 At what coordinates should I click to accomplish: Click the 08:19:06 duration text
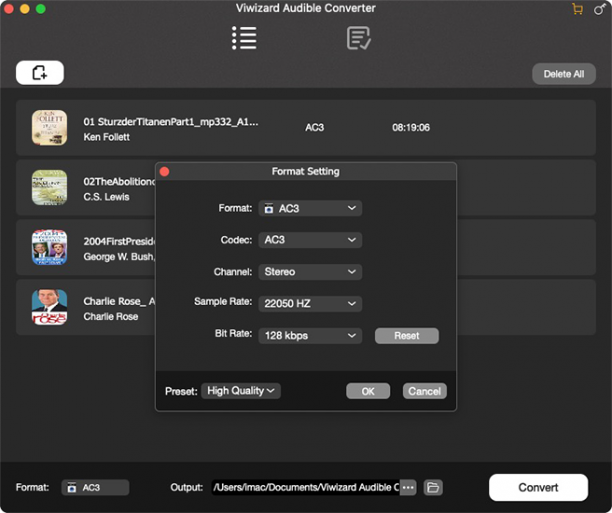[x=411, y=127]
